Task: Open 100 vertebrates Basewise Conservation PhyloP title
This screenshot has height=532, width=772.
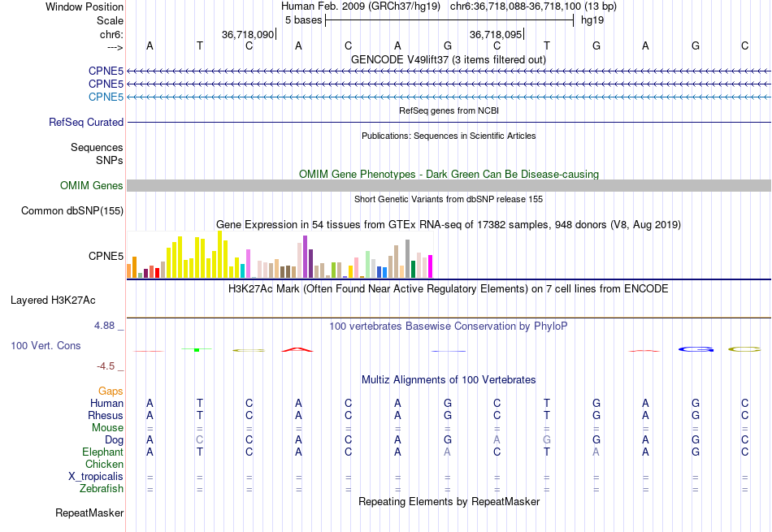Action: (x=449, y=326)
